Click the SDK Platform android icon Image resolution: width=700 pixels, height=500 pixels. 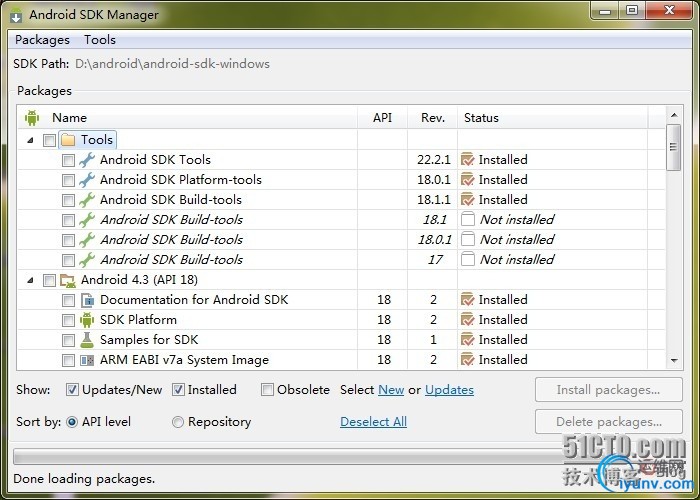[x=87, y=320]
